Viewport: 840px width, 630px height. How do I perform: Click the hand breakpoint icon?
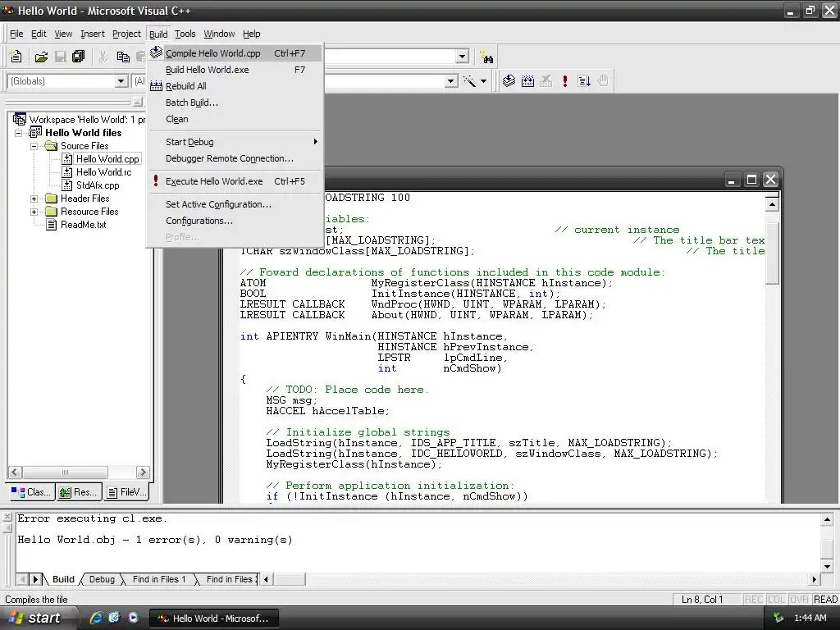(x=603, y=81)
